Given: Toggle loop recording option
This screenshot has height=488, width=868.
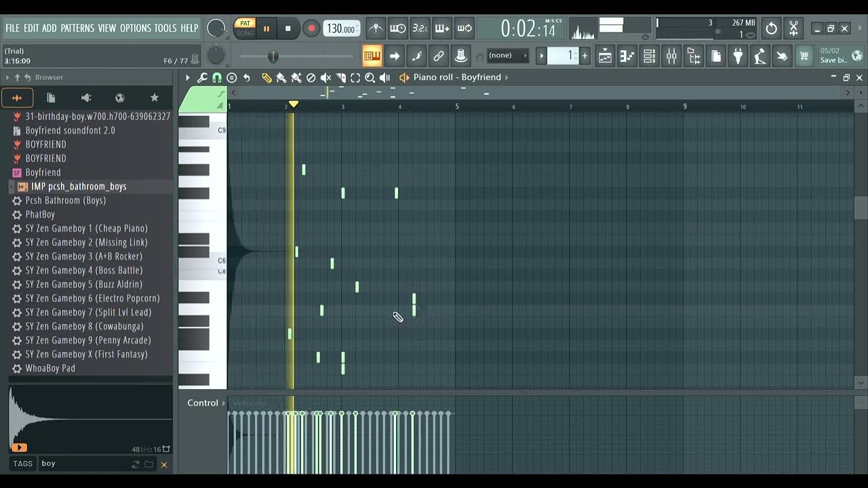Looking at the screenshot, I should [465, 28].
